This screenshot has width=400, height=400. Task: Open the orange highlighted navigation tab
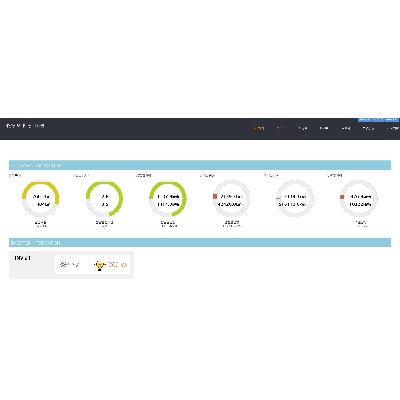(258, 128)
